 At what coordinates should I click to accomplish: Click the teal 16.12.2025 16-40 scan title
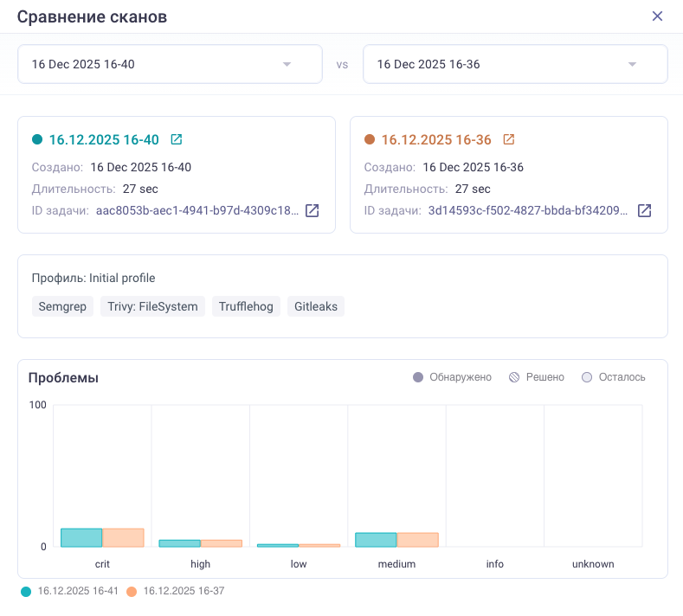point(104,139)
